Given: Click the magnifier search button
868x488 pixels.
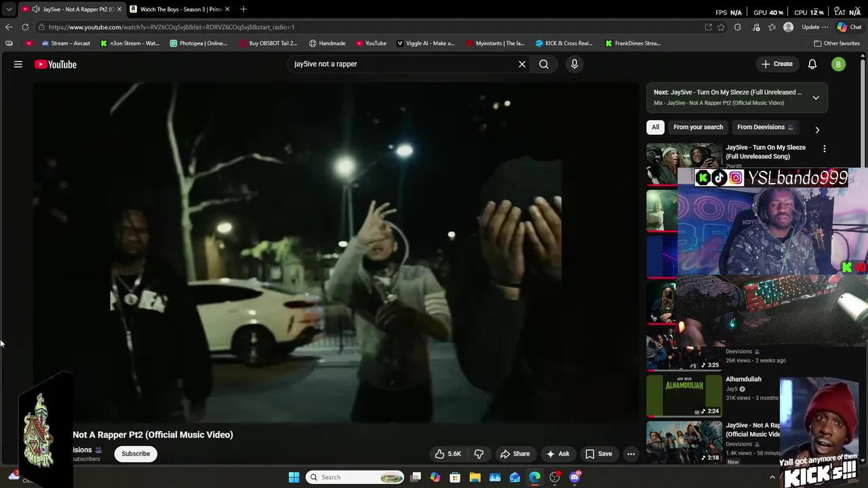Looking at the screenshot, I should pyautogui.click(x=544, y=64).
